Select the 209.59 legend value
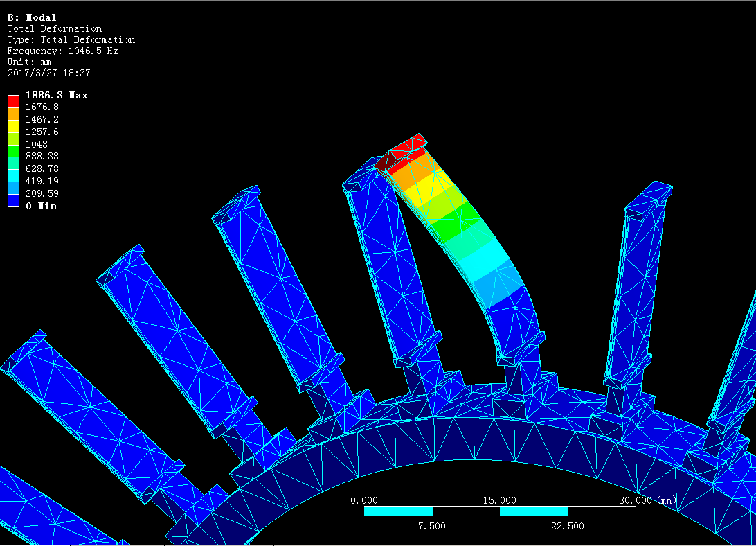Image resolution: width=756 pixels, height=546 pixels. coord(42,193)
